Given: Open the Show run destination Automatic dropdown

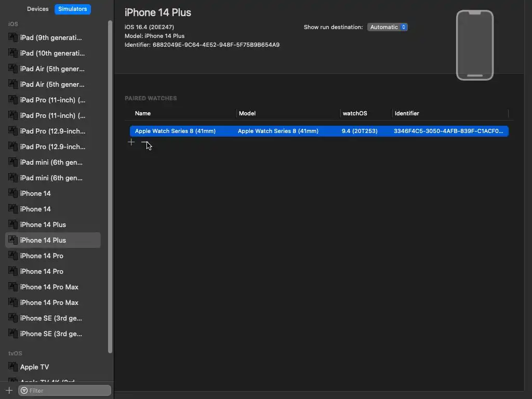Looking at the screenshot, I should pos(387,27).
